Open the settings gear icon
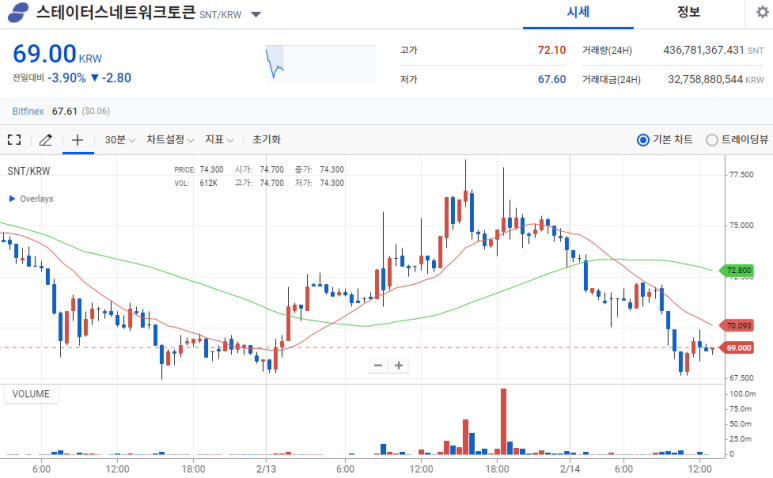Viewport: 773px width, 478px height. [762, 12]
